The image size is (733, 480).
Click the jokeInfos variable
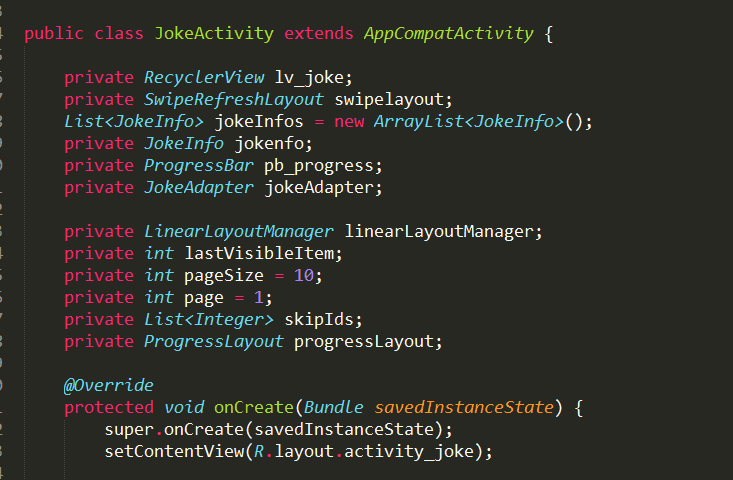[259, 122]
